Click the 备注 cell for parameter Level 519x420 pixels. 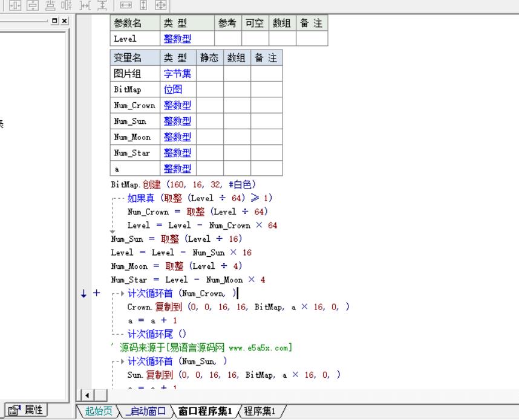click(312, 38)
